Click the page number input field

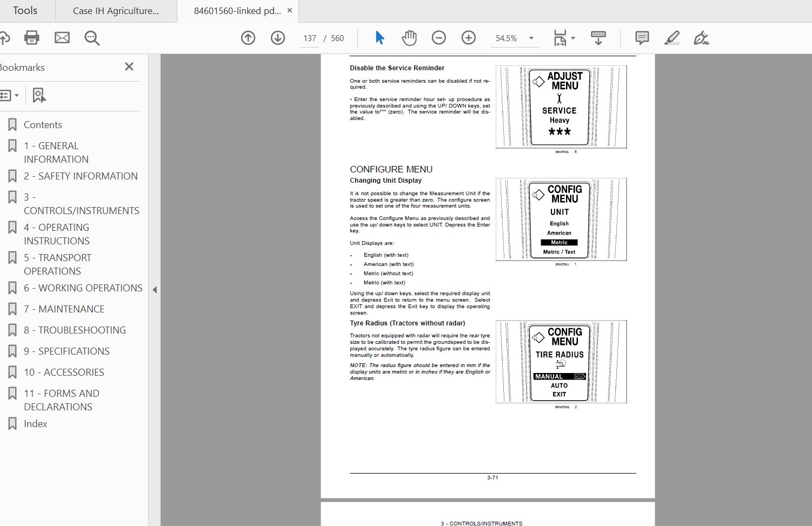(x=310, y=38)
